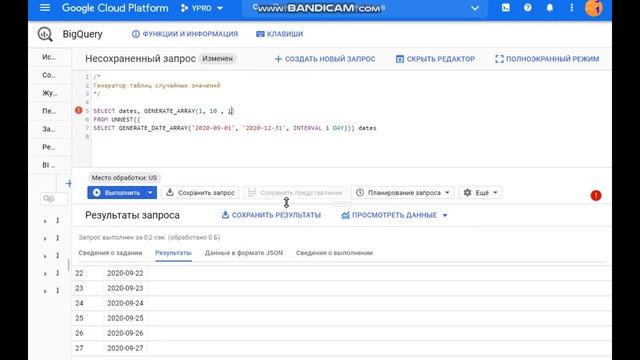The height and width of the screenshot is (360, 640).
Task: Open the hamburger navigation menu
Action: pyautogui.click(x=44, y=8)
